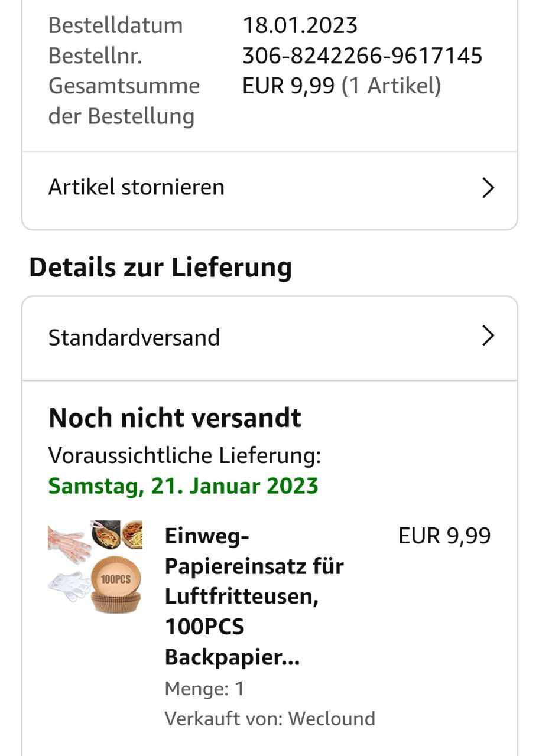
Task: Tap the green delivery date Samstag, 21. Januar 2023
Action: point(183,486)
